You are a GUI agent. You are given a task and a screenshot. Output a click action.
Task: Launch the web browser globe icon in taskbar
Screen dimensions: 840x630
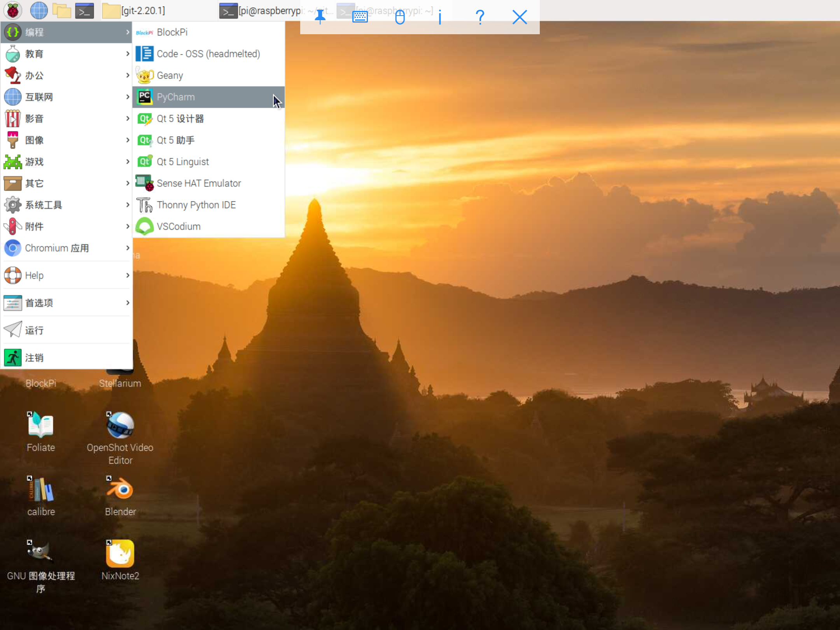(38, 10)
